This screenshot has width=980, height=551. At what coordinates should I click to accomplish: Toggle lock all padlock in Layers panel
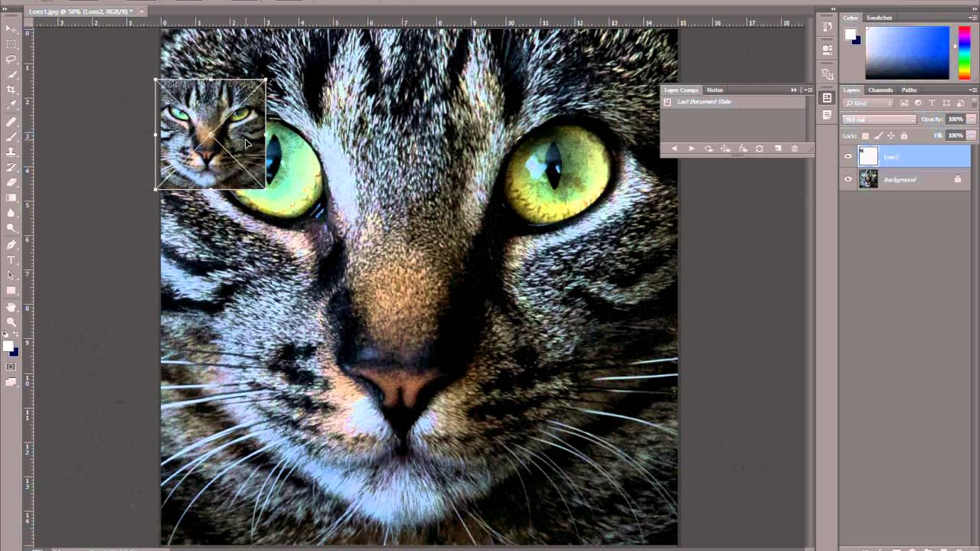click(903, 135)
